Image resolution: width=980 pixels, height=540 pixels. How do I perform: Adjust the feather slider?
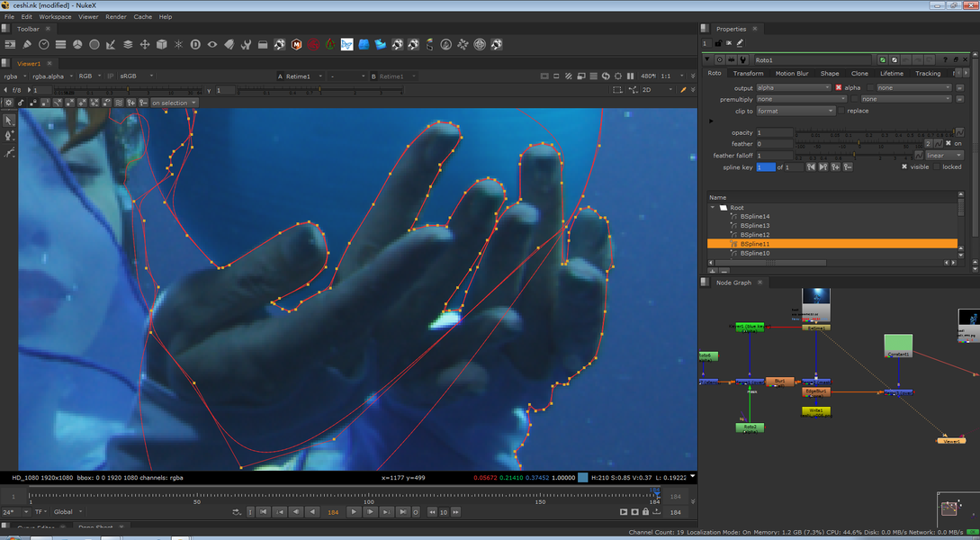[x=859, y=144]
